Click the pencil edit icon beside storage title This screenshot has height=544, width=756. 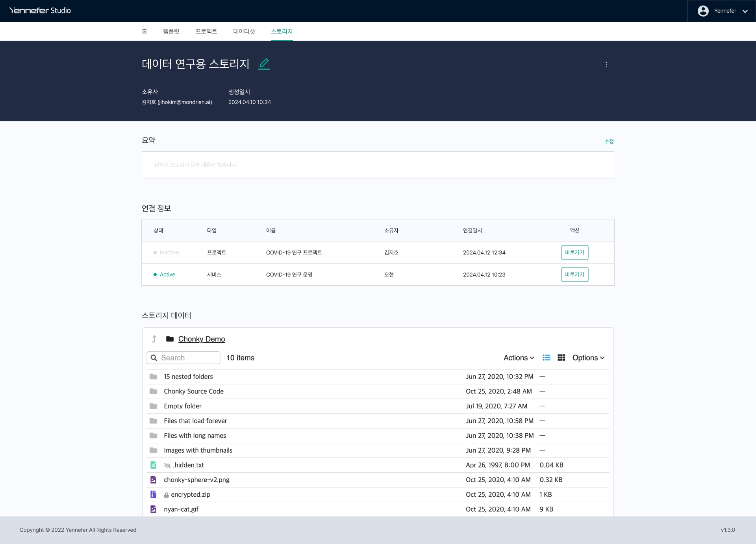tap(264, 64)
